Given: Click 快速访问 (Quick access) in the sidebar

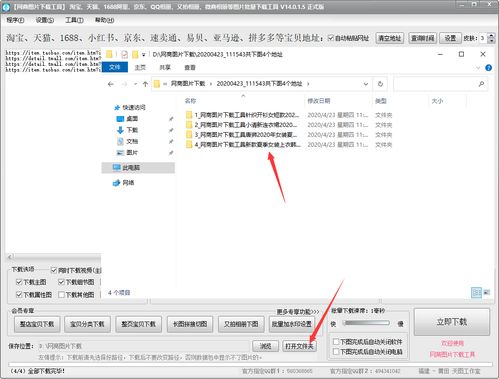Looking at the screenshot, I should click(133, 107).
